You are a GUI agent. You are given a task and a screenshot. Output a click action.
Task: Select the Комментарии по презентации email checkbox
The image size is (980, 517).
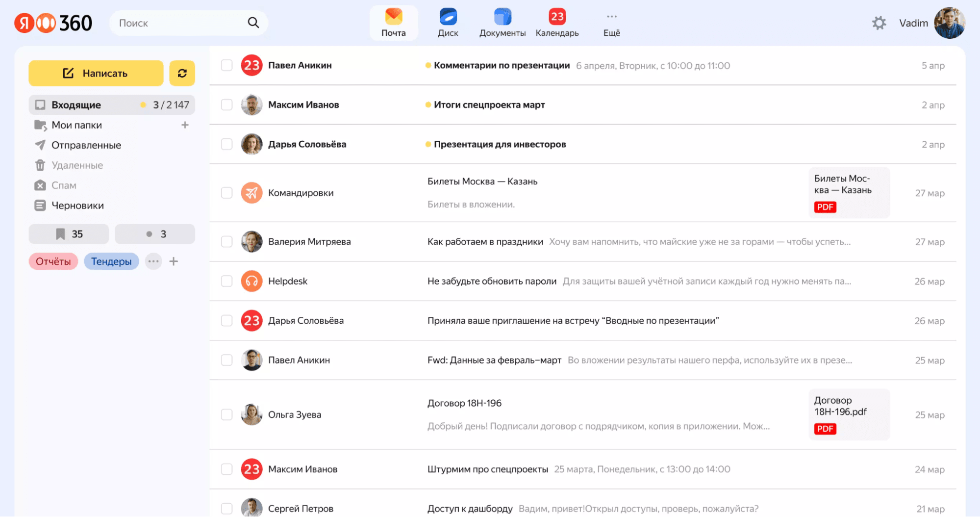point(226,65)
